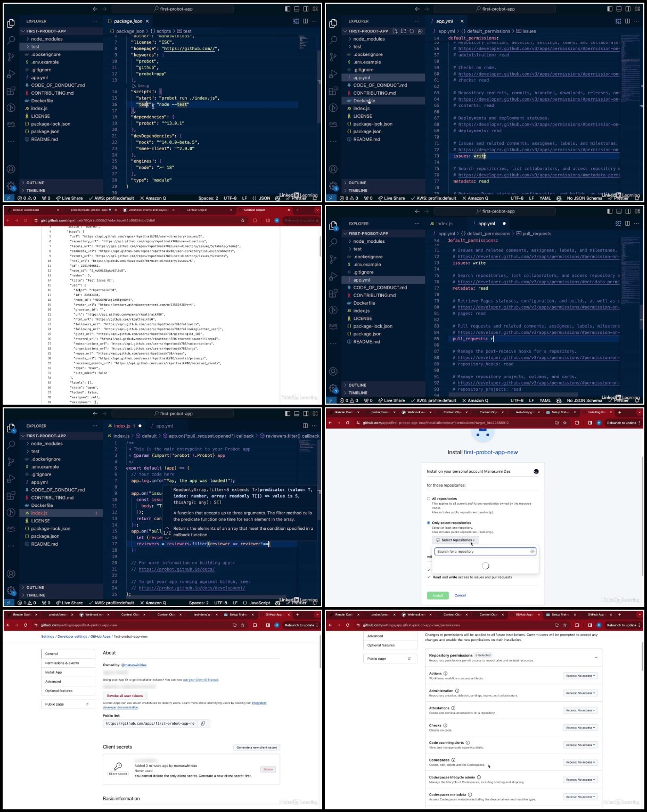
Task: Open Search view in the package.json VS Code window
Action: (x=11, y=40)
